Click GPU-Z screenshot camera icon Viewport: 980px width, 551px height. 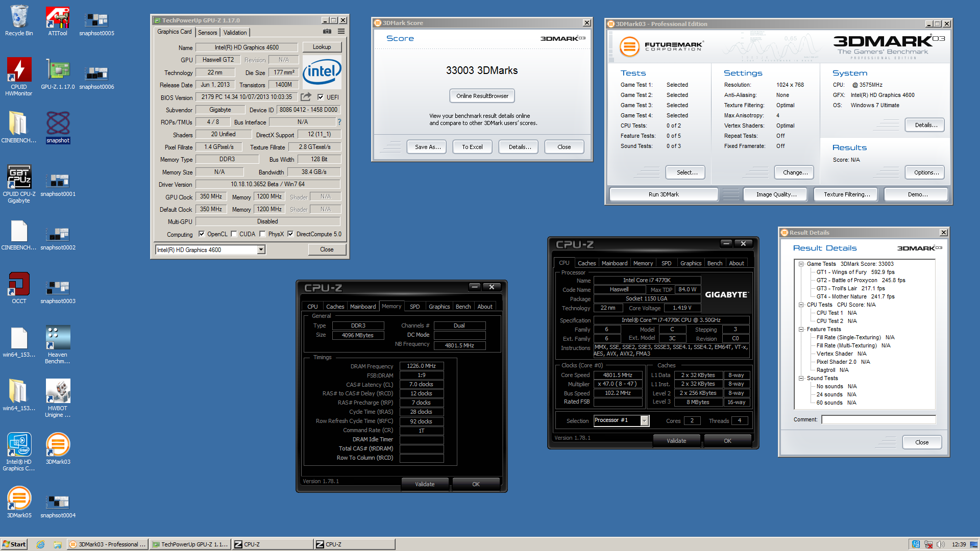(x=327, y=32)
